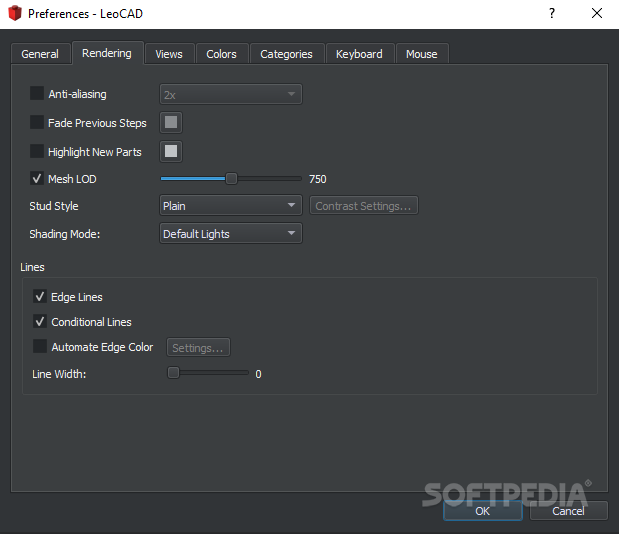Click the Automate Edge Color Settings button
This screenshot has width=619, height=534.
(198, 348)
